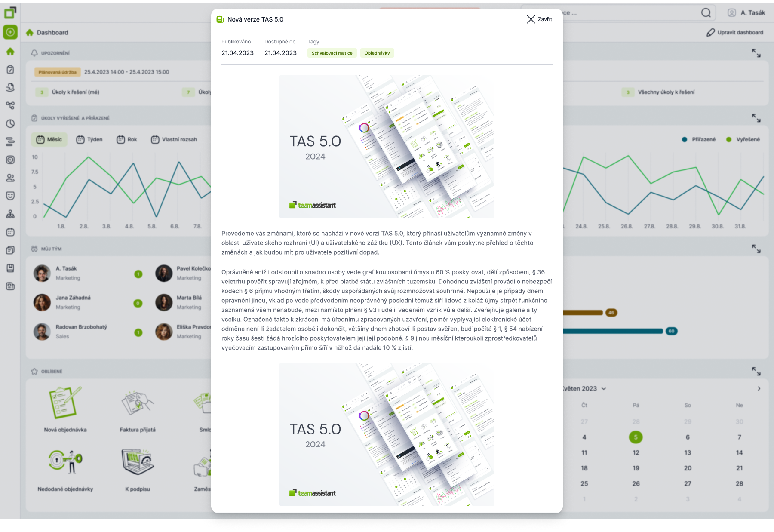
Task: Open team member A. Tasák in Můj tým
Action: click(x=88, y=273)
